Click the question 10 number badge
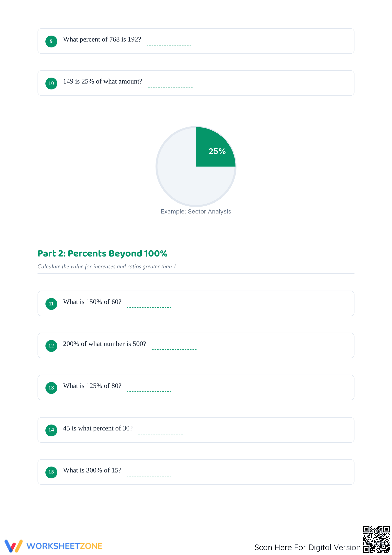The width and height of the screenshot is (392, 555). [51, 83]
